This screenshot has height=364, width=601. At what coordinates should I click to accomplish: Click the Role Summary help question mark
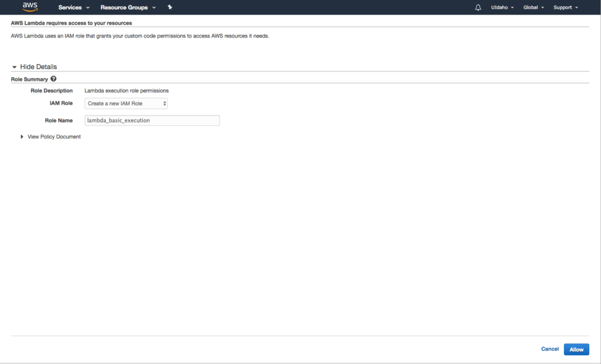tap(53, 79)
